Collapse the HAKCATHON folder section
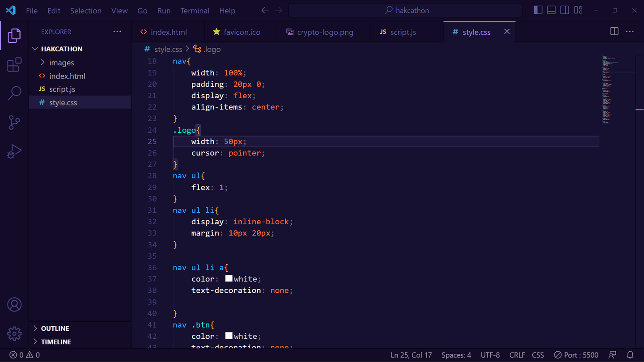Viewport: 644px width, 362px height. 80,49
